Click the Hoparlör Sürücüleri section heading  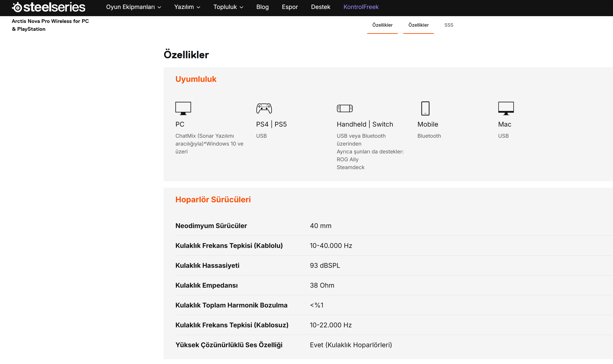tap(213, 199)
